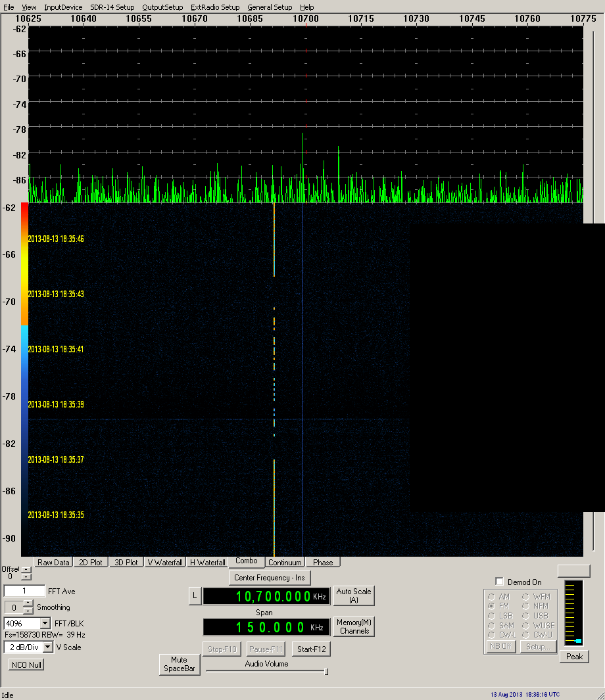The width and height of the screenshot is (605, 700).
Task: Switch to the V Waterfall tab
Action: [x=165, y=563]
